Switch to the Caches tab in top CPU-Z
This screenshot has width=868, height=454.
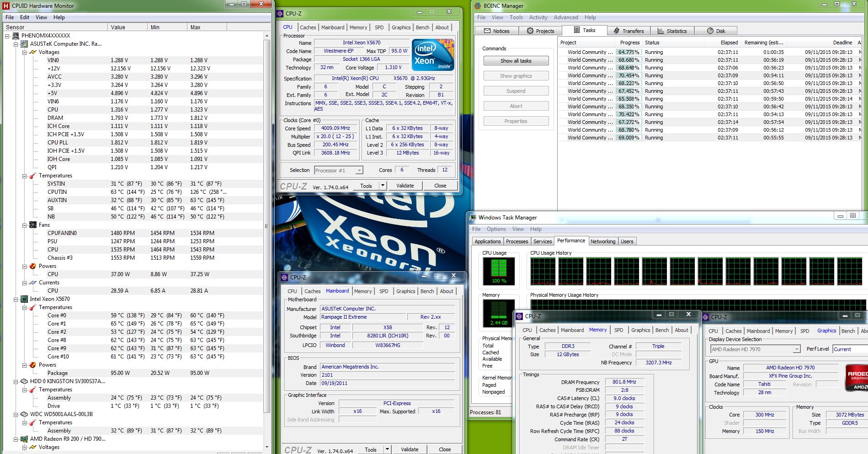point(308,27)
